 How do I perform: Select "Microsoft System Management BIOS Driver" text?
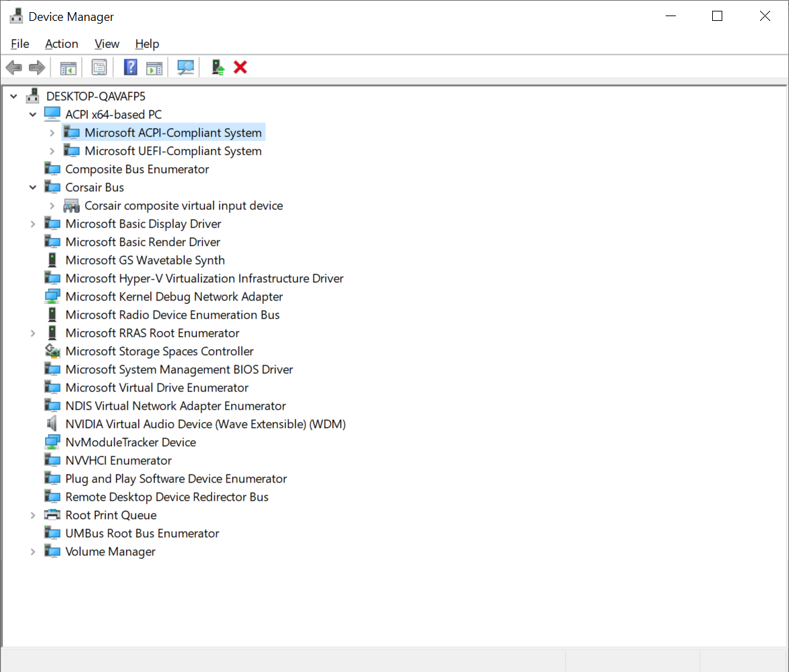point(179,369)
